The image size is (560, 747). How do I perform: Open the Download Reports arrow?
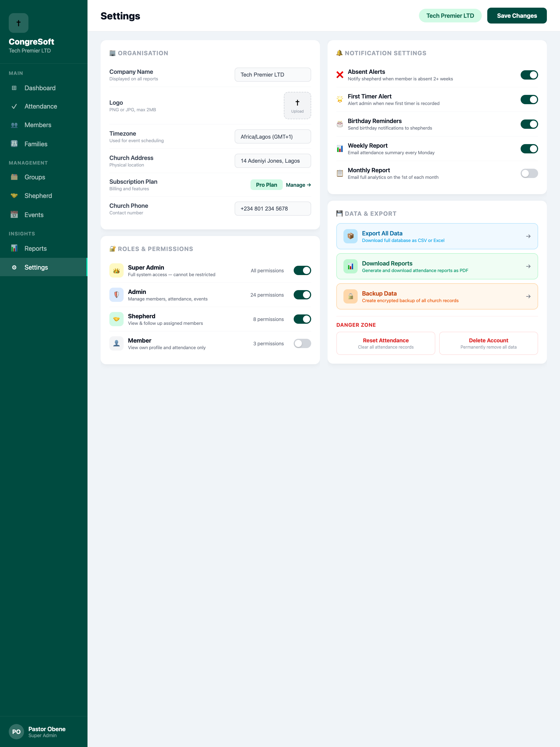pos(528,266)
